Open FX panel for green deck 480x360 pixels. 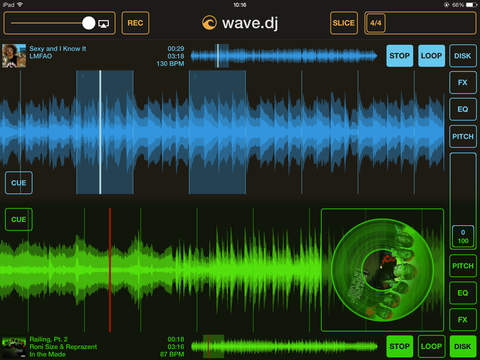point(463,320)
